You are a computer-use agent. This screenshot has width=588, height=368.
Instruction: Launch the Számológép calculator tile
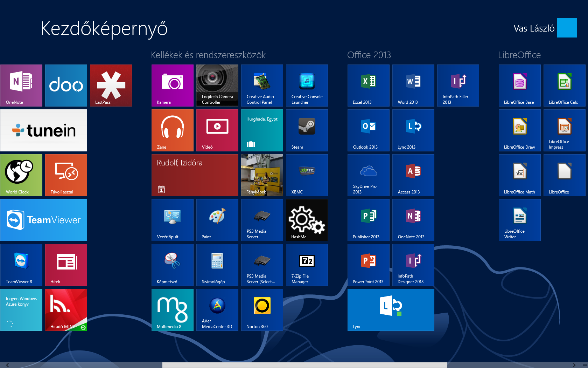(217, 265)
